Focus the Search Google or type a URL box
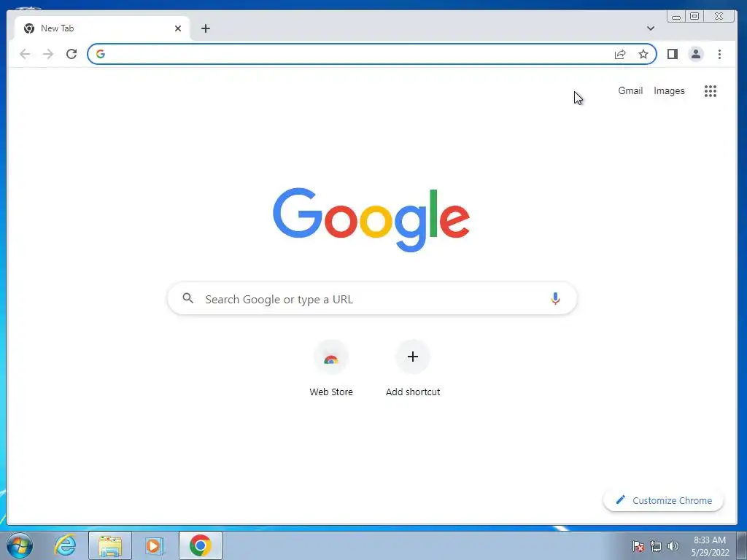Image resolution: width=747 pixels, height=560 pixels. (372, 298)
